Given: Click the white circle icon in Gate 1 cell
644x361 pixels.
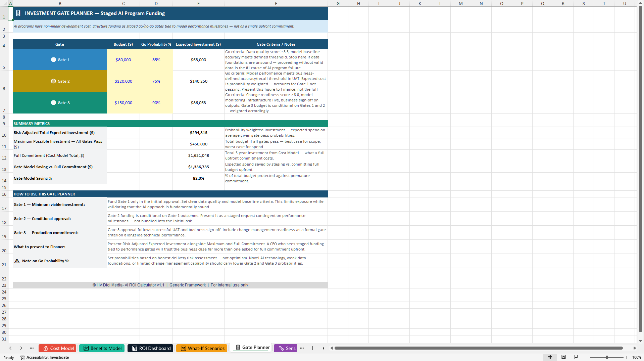Looking at the screenshot, I should click(53, 59).
